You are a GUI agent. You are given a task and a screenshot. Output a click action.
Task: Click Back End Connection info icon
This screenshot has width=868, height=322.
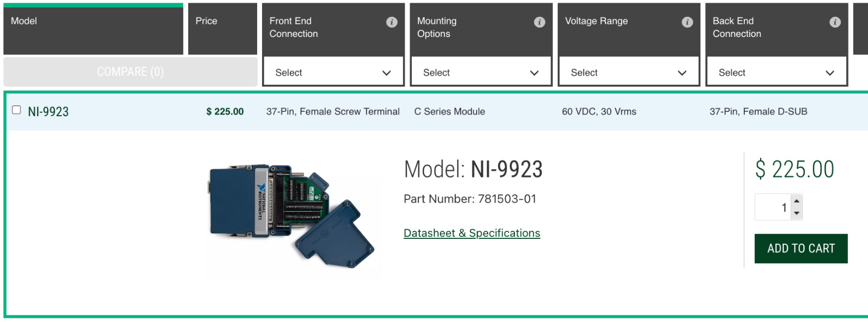coord(835,22)
